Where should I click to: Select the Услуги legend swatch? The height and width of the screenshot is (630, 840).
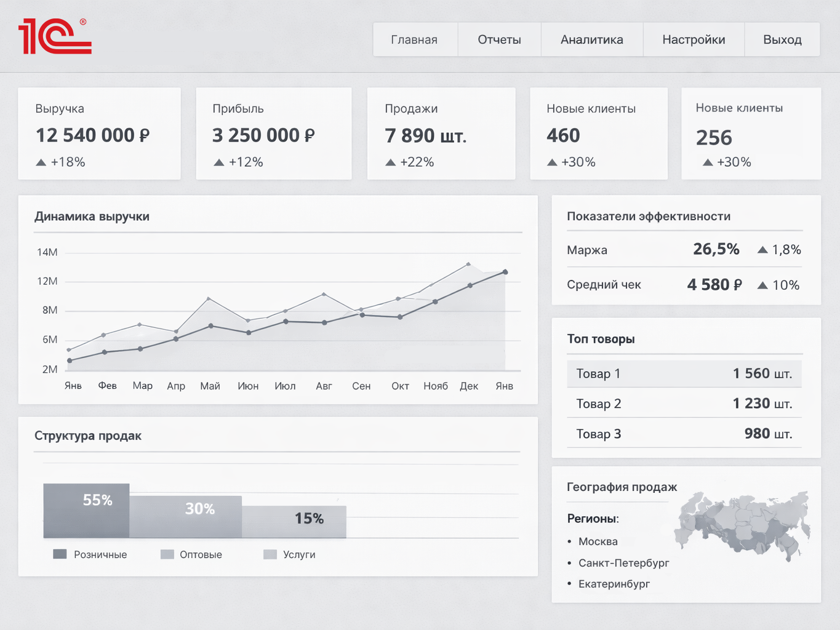point(270,554)
